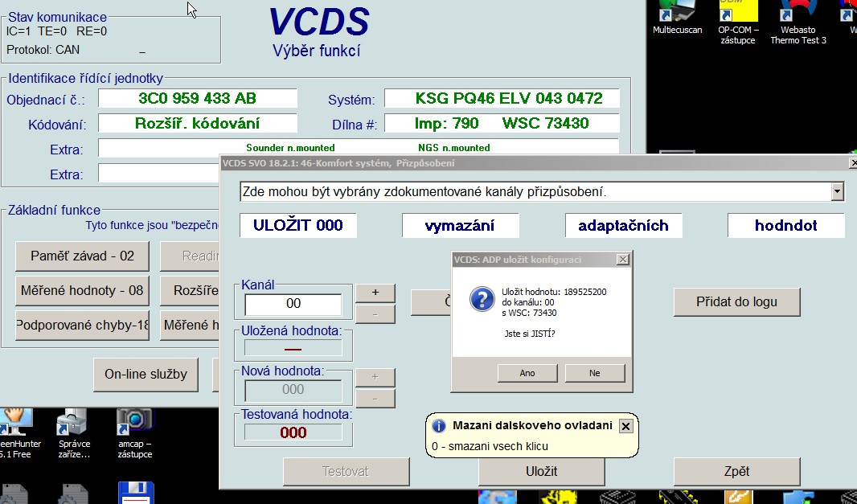Decrease the Kanál channel number with minus
The height and width of the screenshot is (504, 857).
pos(375,314)
